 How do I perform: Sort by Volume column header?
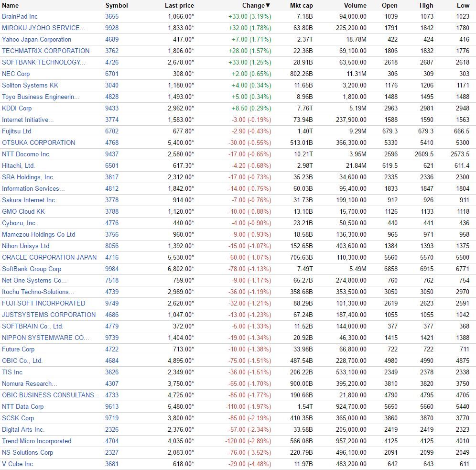(355, 5)
